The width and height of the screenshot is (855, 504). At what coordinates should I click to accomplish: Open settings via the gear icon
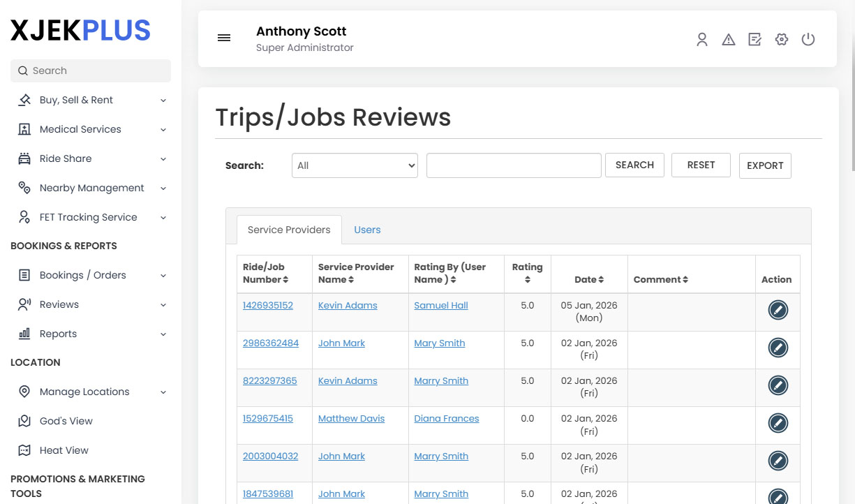781,40
